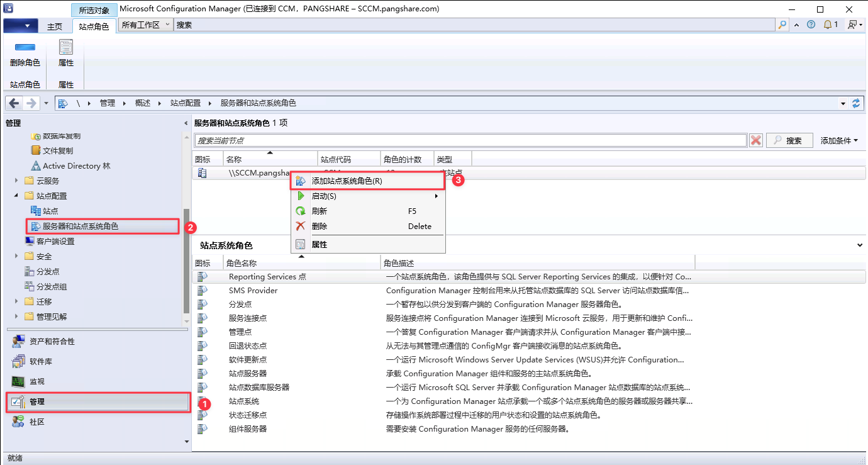Click the ribbon 搜索 text box
This screenshot has width=868, height=465.
[x=474, y=25]
